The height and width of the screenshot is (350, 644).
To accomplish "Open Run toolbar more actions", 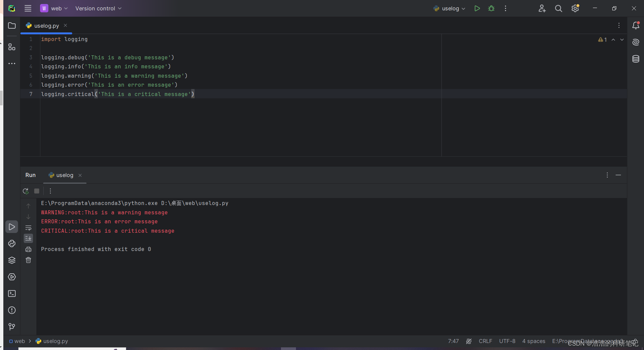I will (50, 191).
